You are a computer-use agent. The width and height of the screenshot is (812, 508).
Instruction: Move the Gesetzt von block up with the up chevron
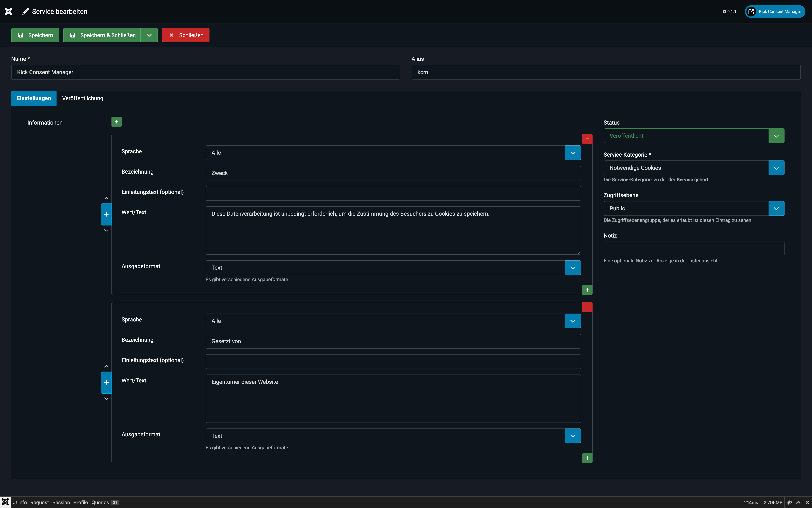pyautogui.click(x=106, y=367)
